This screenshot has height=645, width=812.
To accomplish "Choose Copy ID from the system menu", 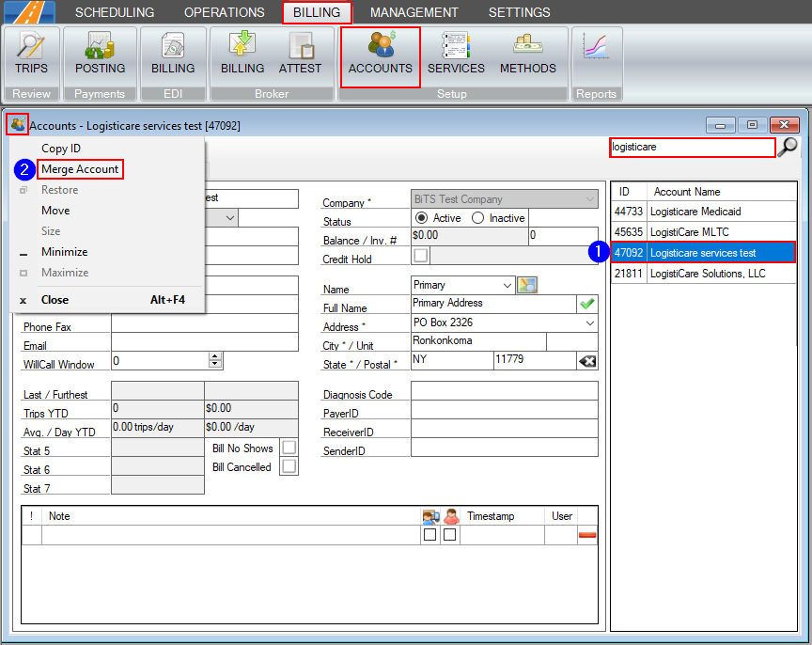I will 61,149.
